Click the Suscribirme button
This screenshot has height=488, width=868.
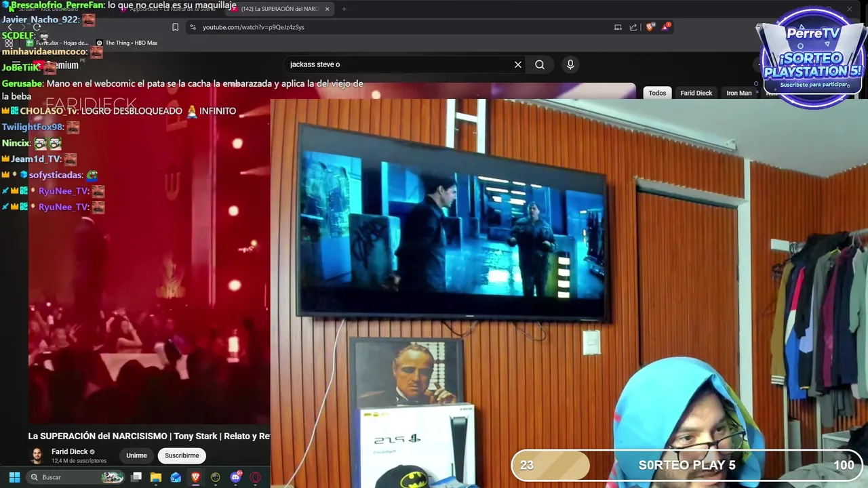182,455
